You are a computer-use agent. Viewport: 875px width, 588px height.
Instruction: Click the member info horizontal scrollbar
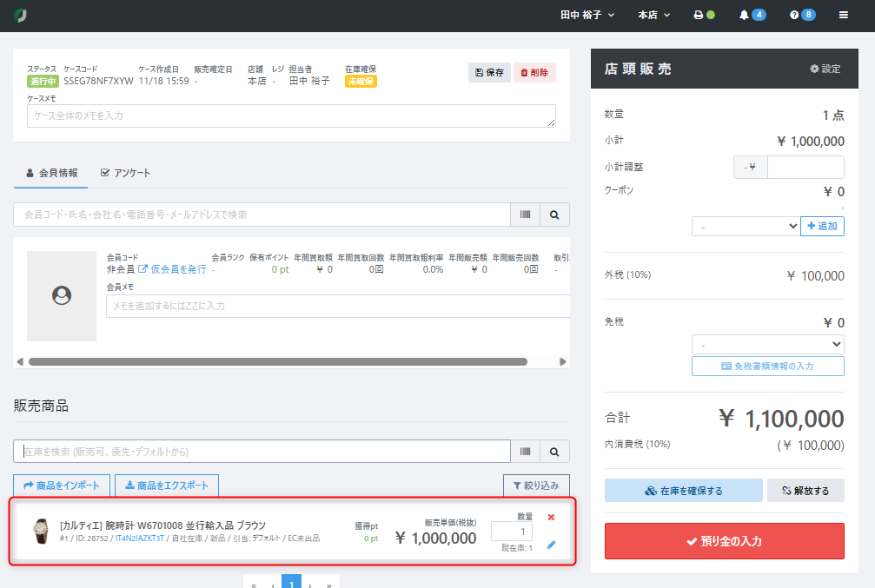click(278, 361)
